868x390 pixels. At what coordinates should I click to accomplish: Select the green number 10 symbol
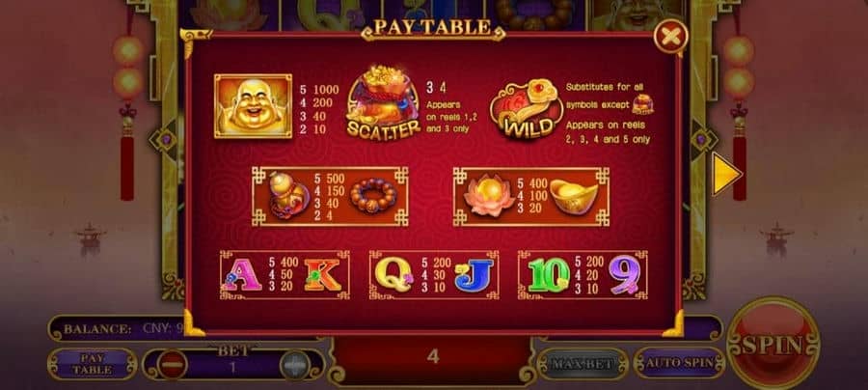pos(549,275)
